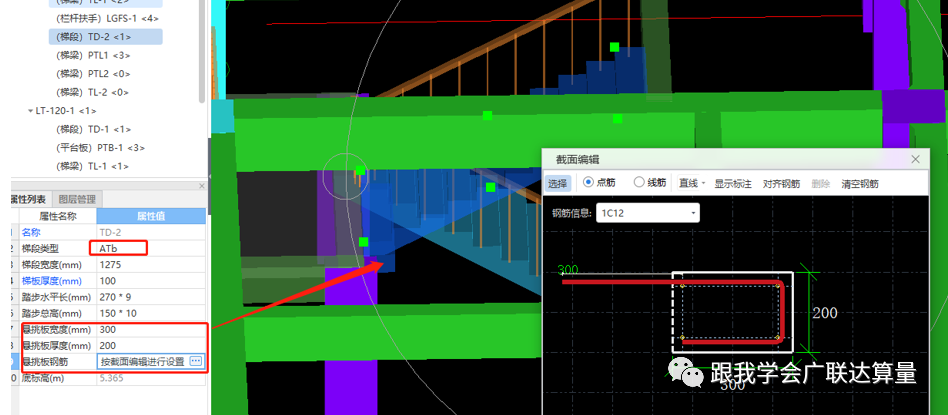This screenshot has height=415, width=948.
Task: Click 对齐钢筋 button
Action: (781, 183)
